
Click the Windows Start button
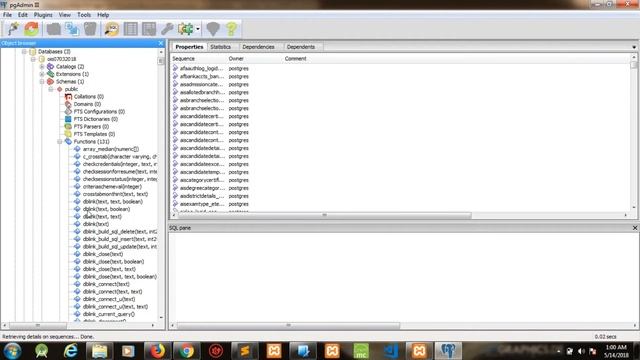12,351
